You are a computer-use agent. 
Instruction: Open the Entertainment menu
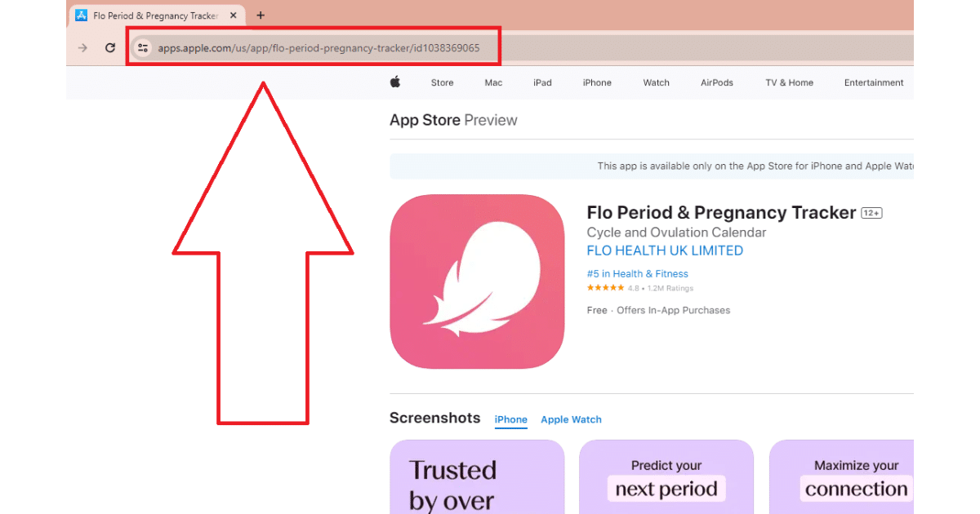pos(874,82)
